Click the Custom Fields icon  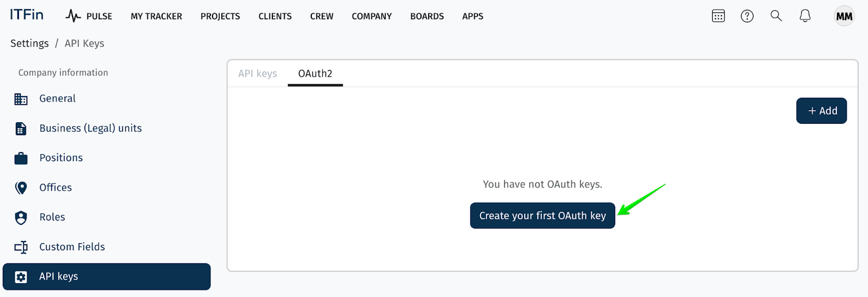tap(21, 247)
